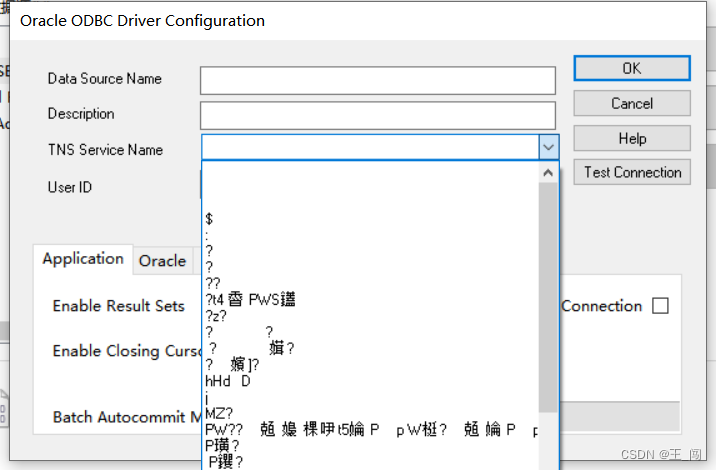The image size is (716, 470).
Task: Select the '??' list entry
Action: click(x=370, y=284)
